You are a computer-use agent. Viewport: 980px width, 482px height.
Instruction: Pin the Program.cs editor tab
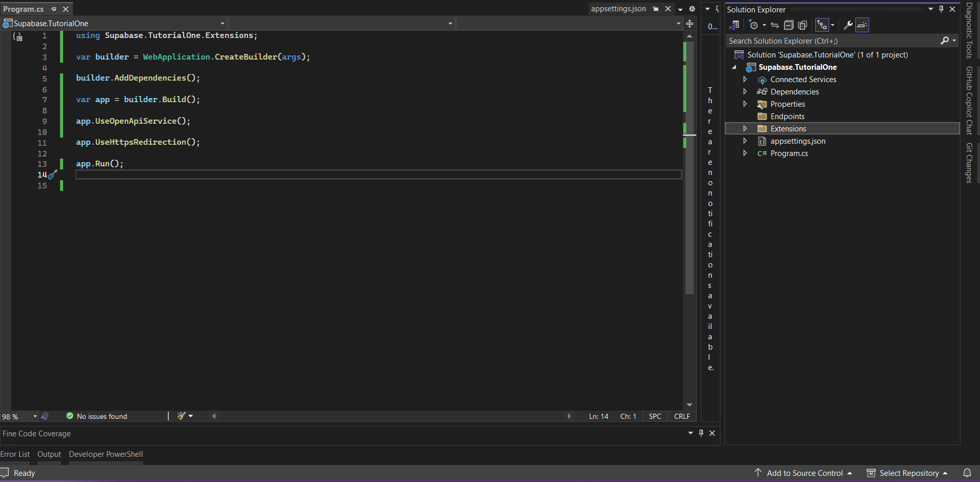[53, 9]
